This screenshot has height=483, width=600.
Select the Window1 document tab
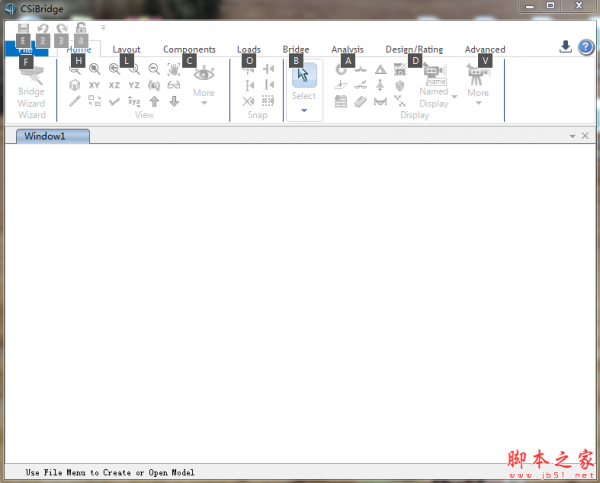click(46, 135)
